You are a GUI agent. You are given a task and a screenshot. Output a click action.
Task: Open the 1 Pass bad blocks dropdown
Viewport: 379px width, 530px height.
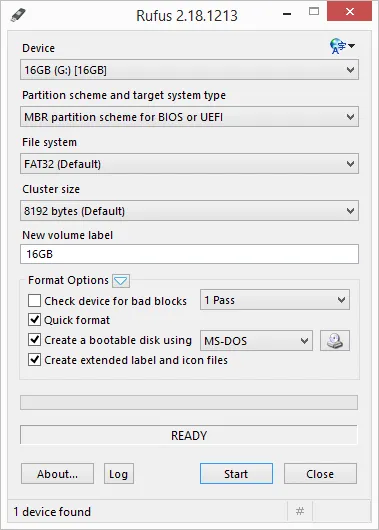click(275, 300)
